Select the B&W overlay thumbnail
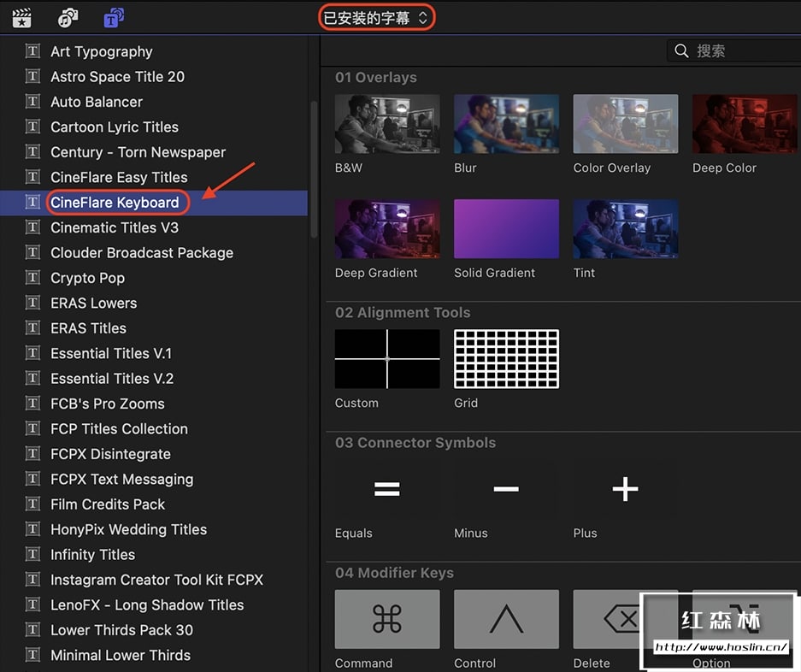This screenshot has width=801, height=672. (387, 124)
